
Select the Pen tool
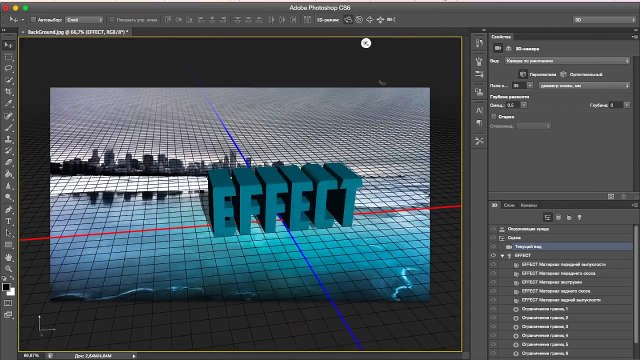(x=8, y=210)
